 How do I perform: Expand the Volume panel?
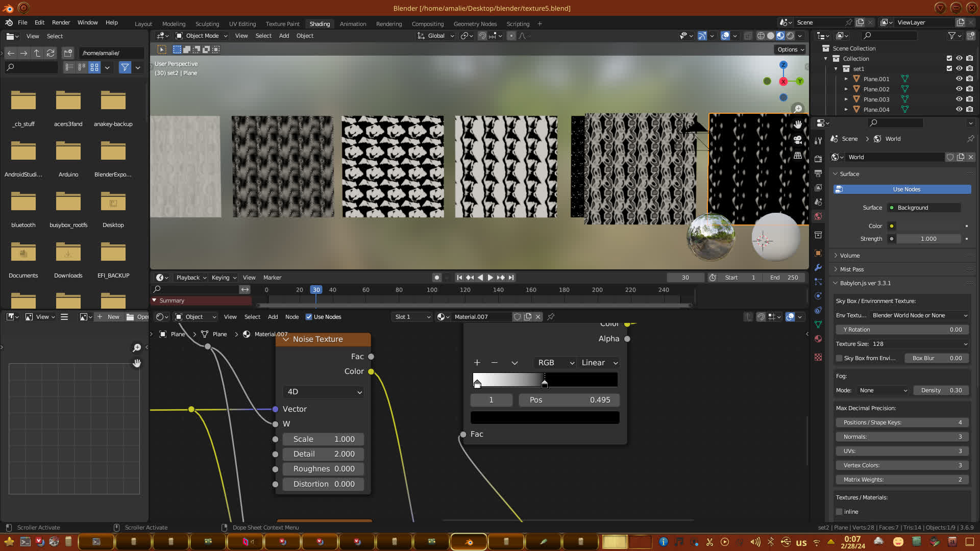click(x=849, y=256)
